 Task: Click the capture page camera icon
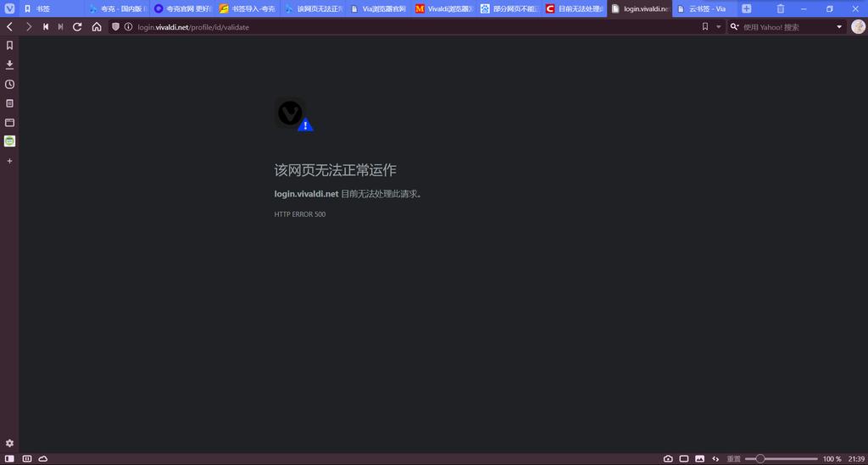point(668,458)
